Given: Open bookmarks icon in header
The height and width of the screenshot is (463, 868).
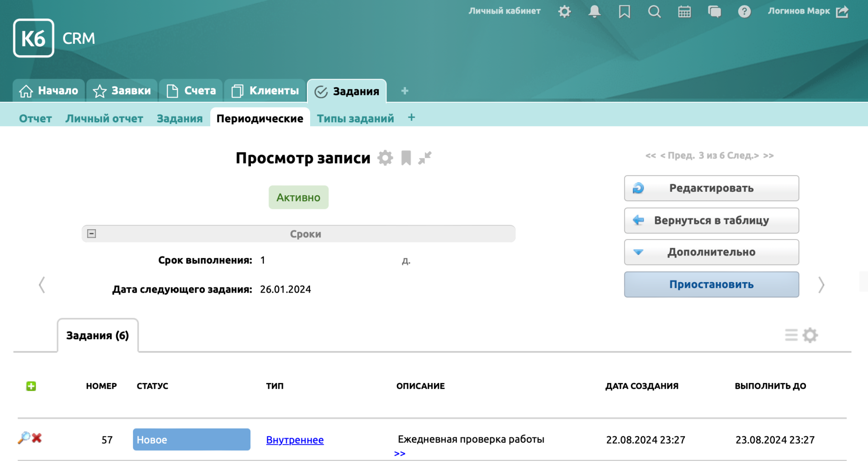Looking at the screenshot, I should click(x=624, y=11).
